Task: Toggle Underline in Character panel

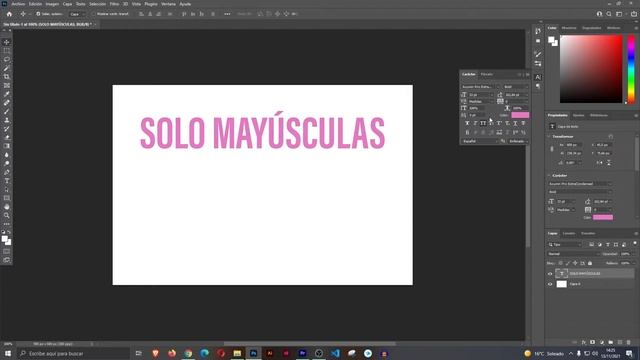Action: (515, 123)
